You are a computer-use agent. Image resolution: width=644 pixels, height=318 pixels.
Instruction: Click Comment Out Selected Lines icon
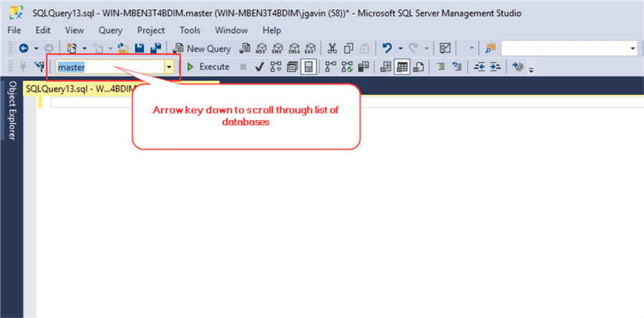[441, 66]
